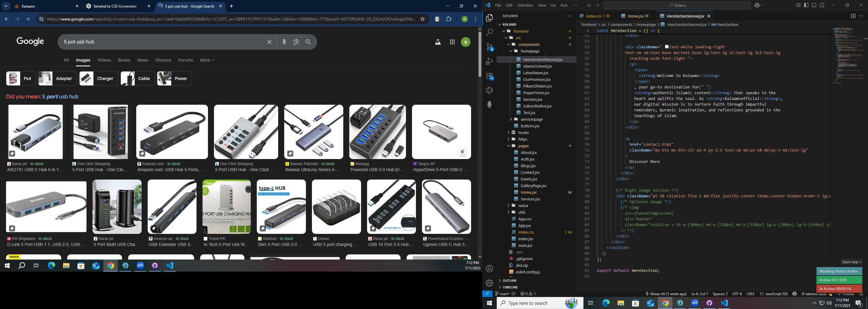Split the editor to the right
Image resolution: width=868 pixels, height=309 pixels.
click(853, 16)
